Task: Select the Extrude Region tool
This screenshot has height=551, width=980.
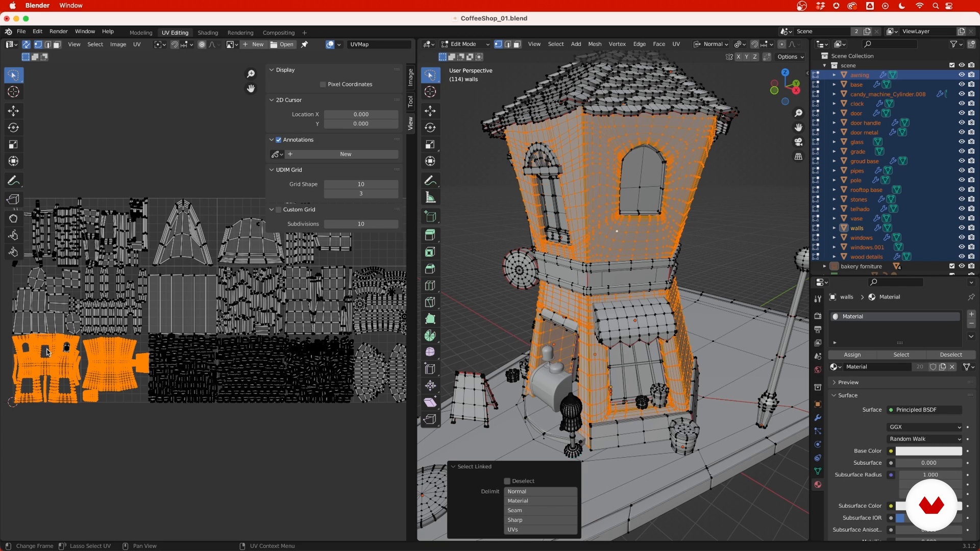Action: [430, 235]
